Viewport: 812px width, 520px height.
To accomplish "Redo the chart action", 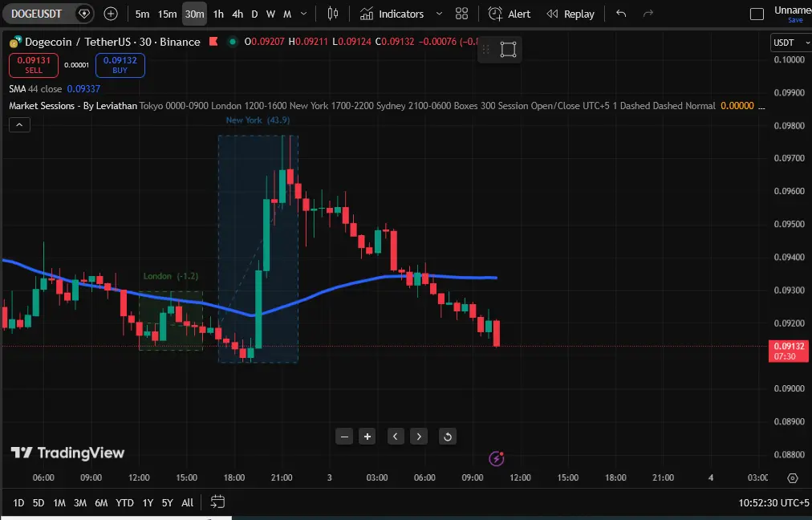I will pos(648,14).
